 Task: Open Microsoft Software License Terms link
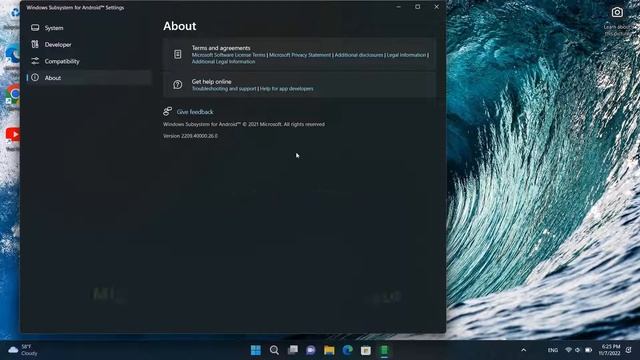click(x=229, y=55)
